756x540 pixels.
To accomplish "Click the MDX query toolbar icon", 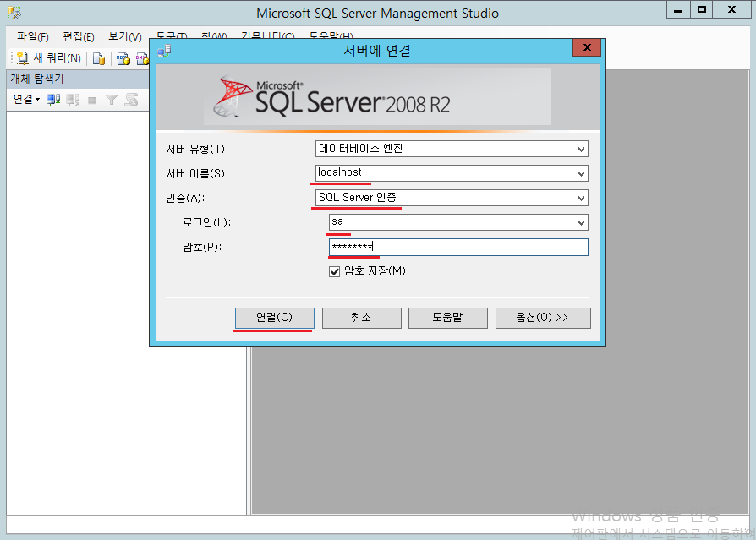I will (x=123, y=58).
